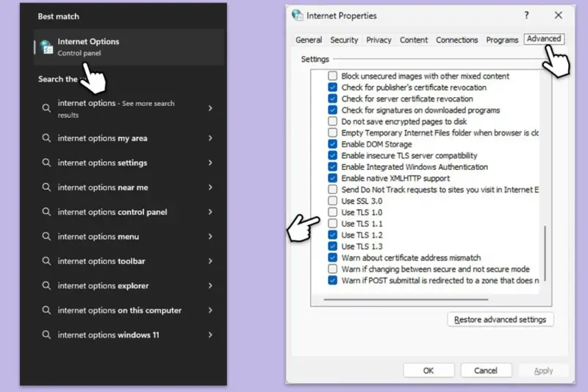Click the search icon beside 'internet options settings'
The height and width of the screenshot is (392, 588).
46,163
